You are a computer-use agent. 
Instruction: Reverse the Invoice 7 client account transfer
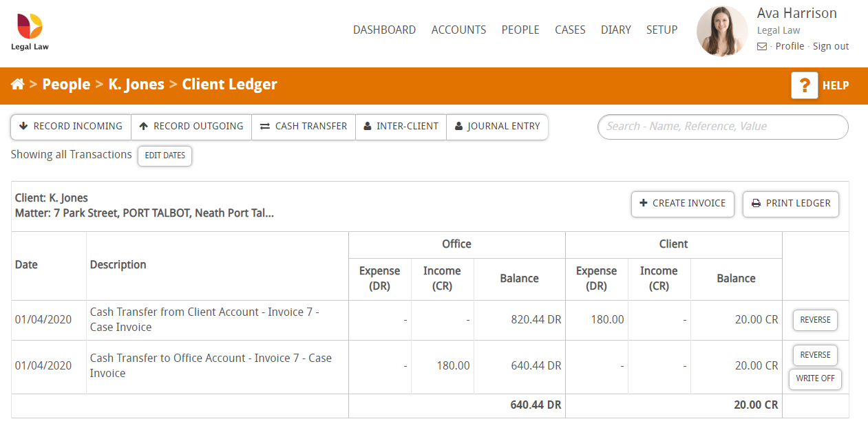coord(815,320)
